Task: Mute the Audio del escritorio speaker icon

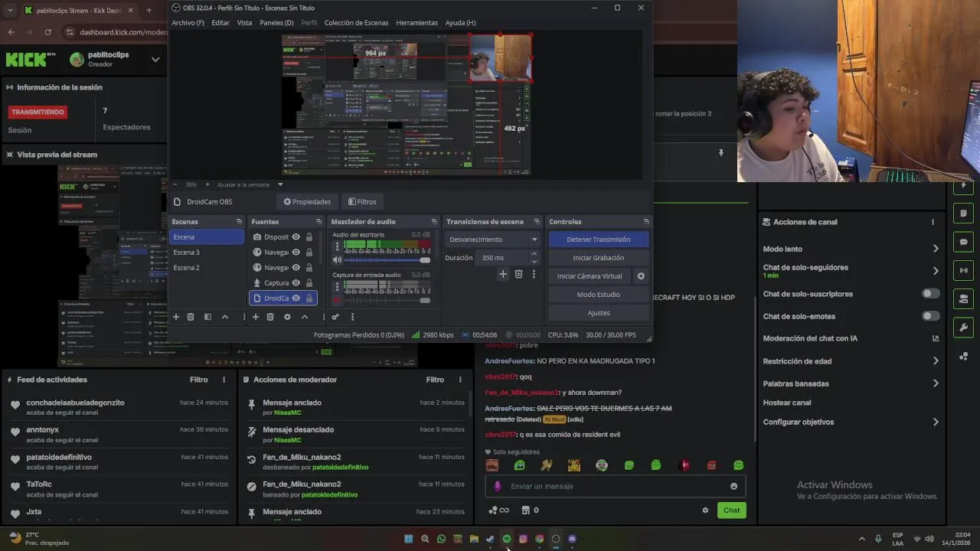Action: [x=336, y=260]
